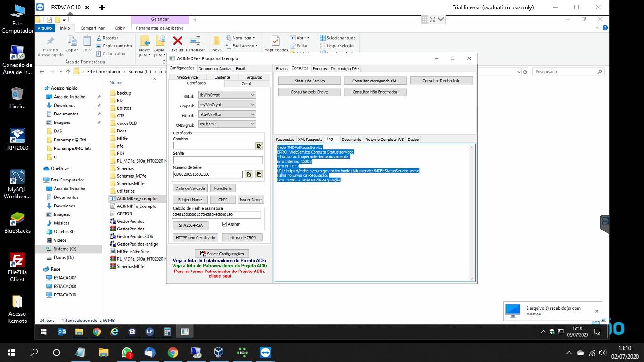Click the second certificate icon beside Número de Série

point(259,174)
